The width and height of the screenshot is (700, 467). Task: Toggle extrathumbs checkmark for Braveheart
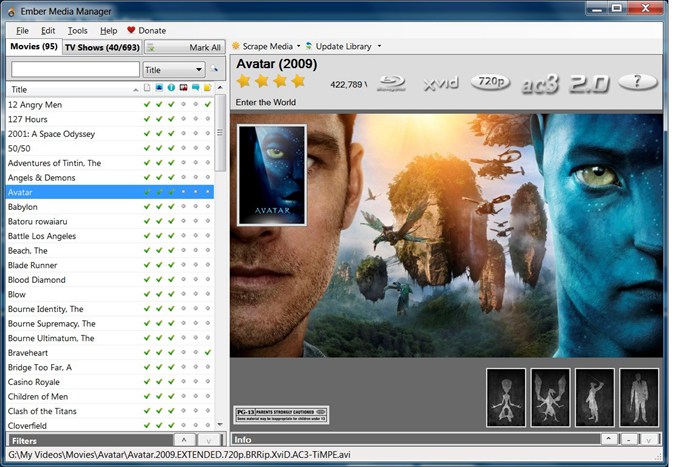coord(208,353)
